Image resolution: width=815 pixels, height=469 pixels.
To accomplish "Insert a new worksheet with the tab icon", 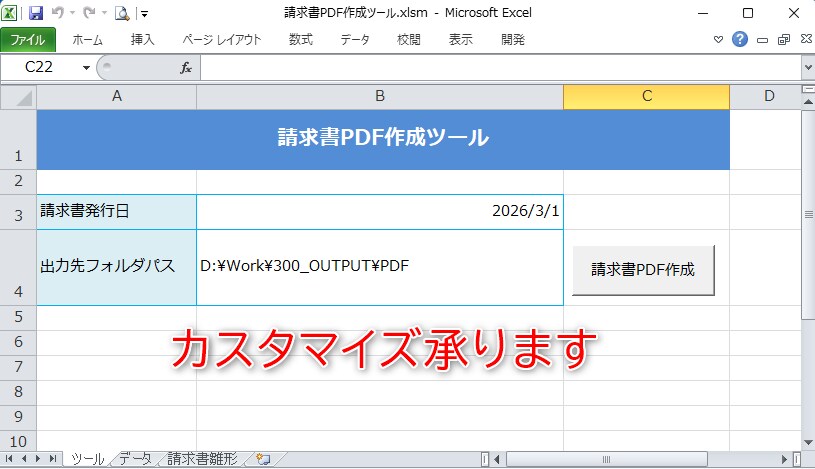I will (264, 459).
